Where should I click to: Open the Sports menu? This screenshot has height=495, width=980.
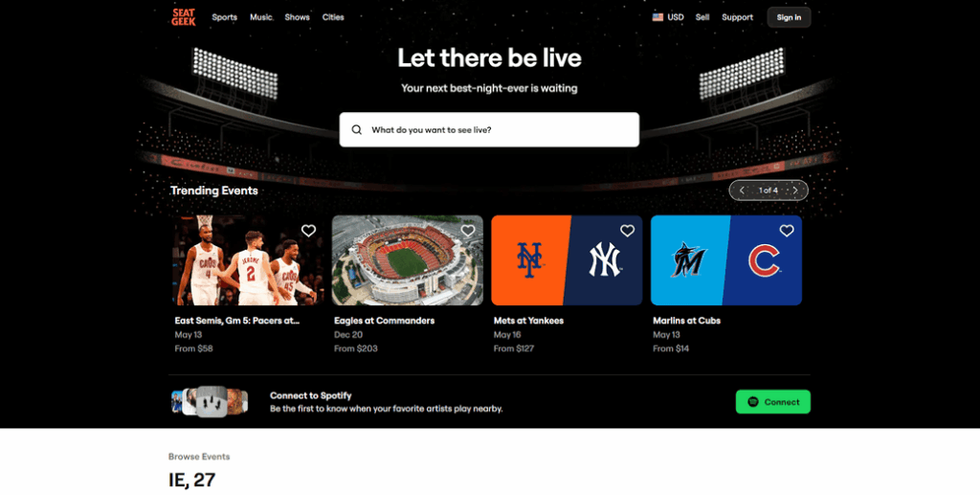point(224,17)
